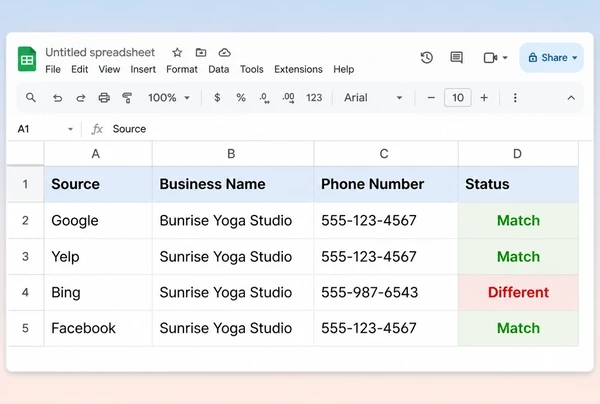Image resolution: width=600 pixels, height=404 pixels.
Task: Increase font size with plus button
Action: click(x=484, y=98)
